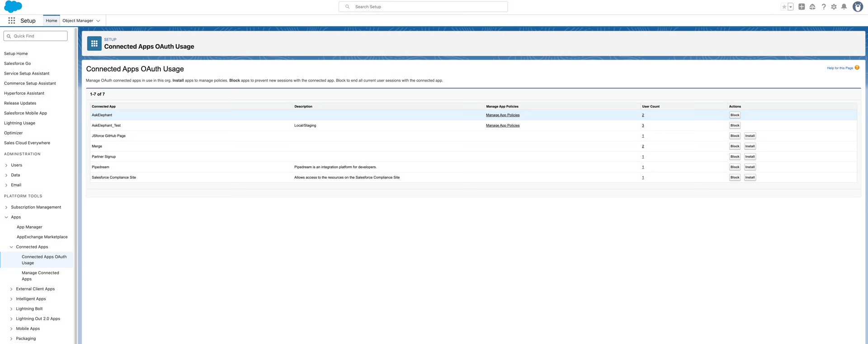Screen dimensions: 868x344
Task: Open the Trailhead guidance icon
Action: tap(812, 7)
